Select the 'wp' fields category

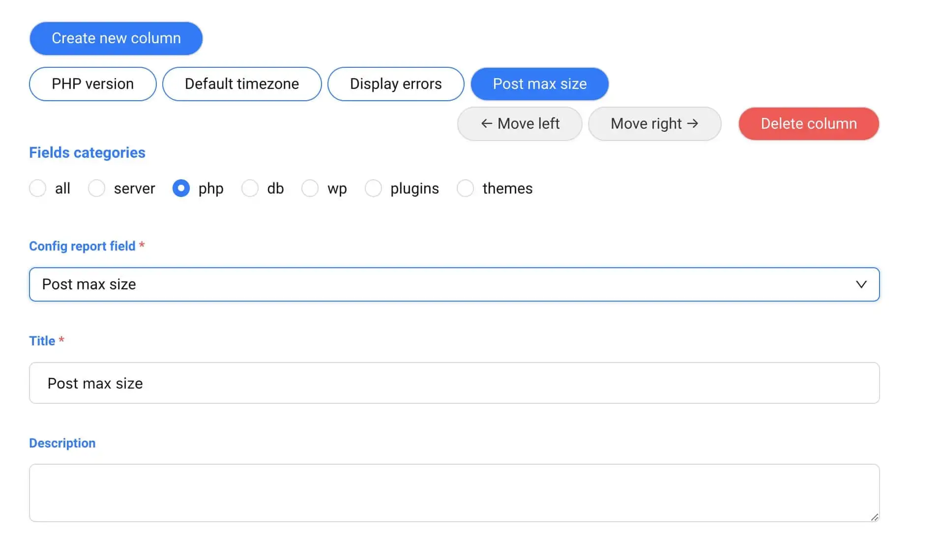[310, 188]
